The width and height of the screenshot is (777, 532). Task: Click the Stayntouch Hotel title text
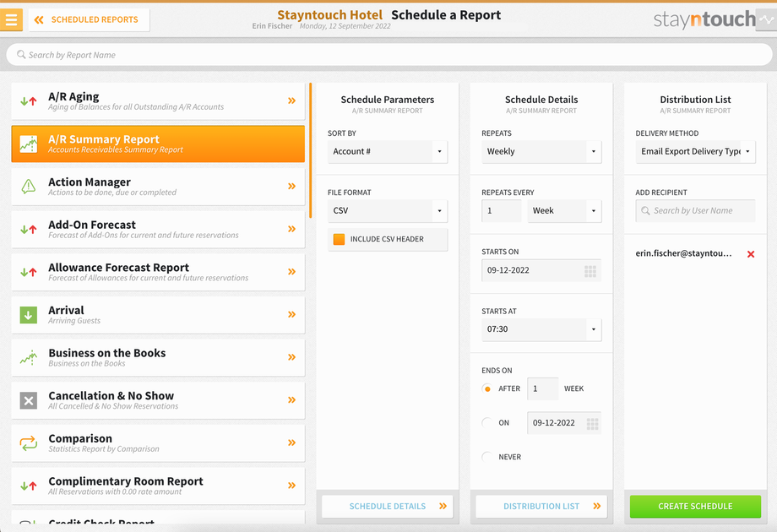click(x=329, y=15)
